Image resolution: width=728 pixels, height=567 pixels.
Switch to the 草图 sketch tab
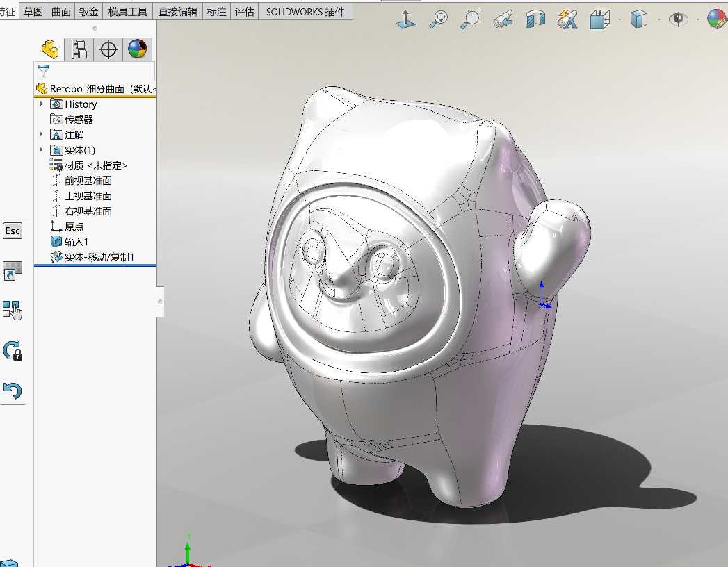[x=33, y=11]
